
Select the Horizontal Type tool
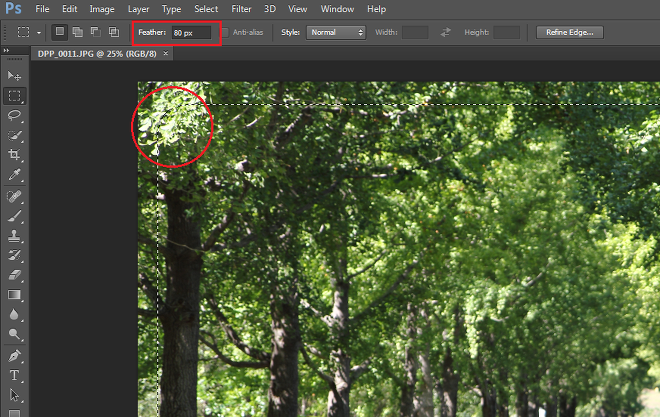click(14, 375)
